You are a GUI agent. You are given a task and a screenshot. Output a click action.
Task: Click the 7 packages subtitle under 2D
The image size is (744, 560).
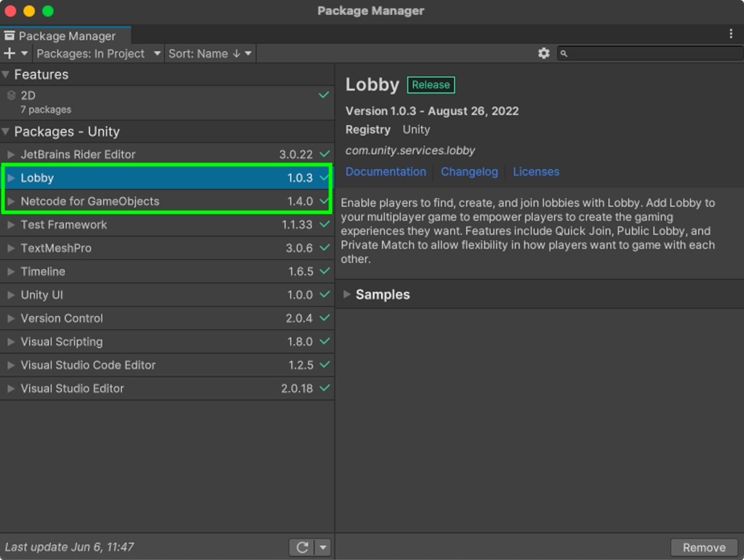click(x=46, y=110)
